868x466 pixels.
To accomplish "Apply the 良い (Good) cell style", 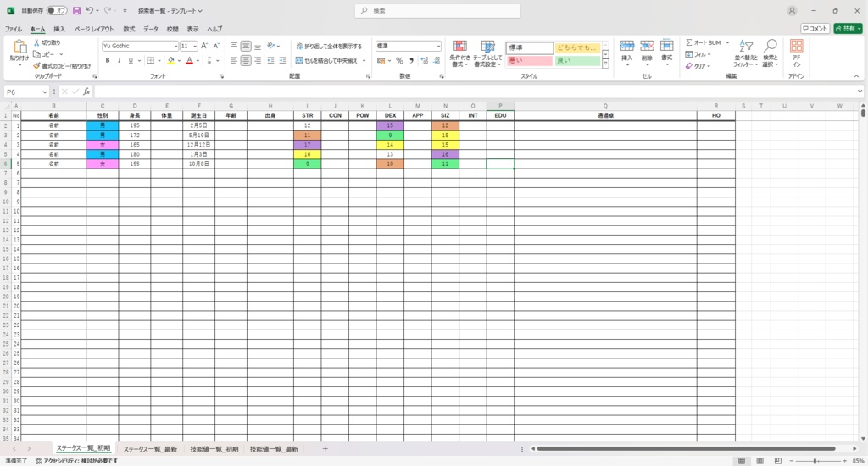I will pos(577,60).
